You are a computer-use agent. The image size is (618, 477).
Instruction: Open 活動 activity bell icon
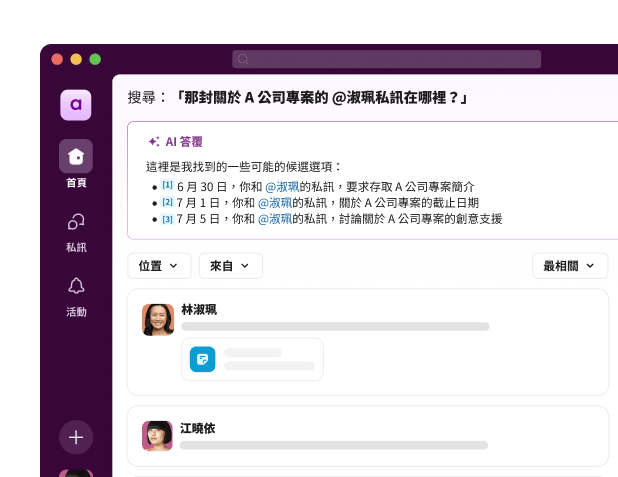point(76,286)
